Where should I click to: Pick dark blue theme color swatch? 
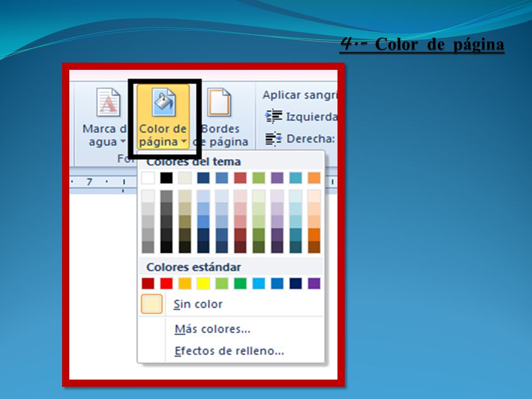click(x=203, y=178)
